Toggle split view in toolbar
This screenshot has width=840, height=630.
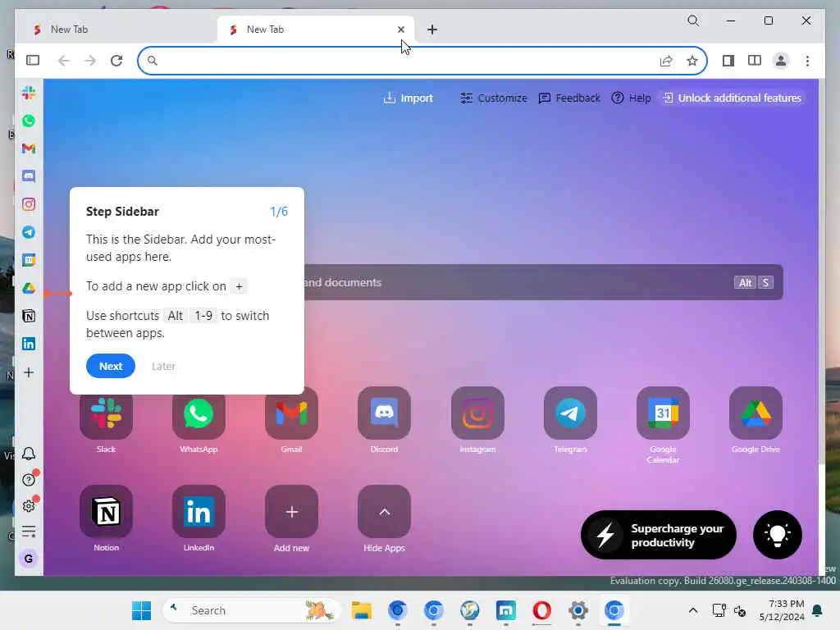click(x=755, y=61)
